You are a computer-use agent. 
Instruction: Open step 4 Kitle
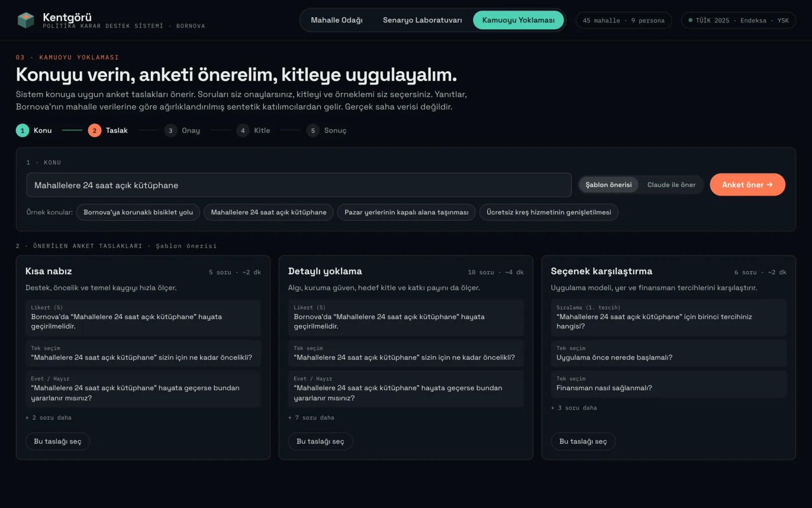[x=253, y=131]
